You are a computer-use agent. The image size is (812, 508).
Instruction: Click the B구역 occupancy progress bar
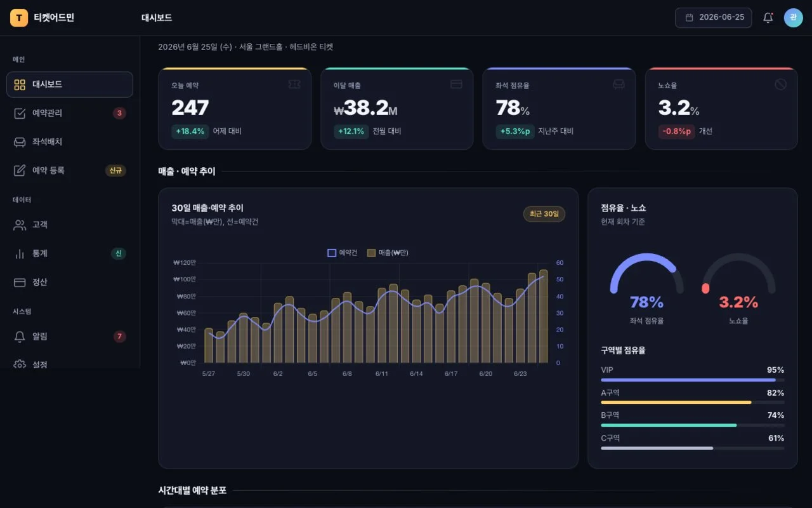click(x=692, y=425)
